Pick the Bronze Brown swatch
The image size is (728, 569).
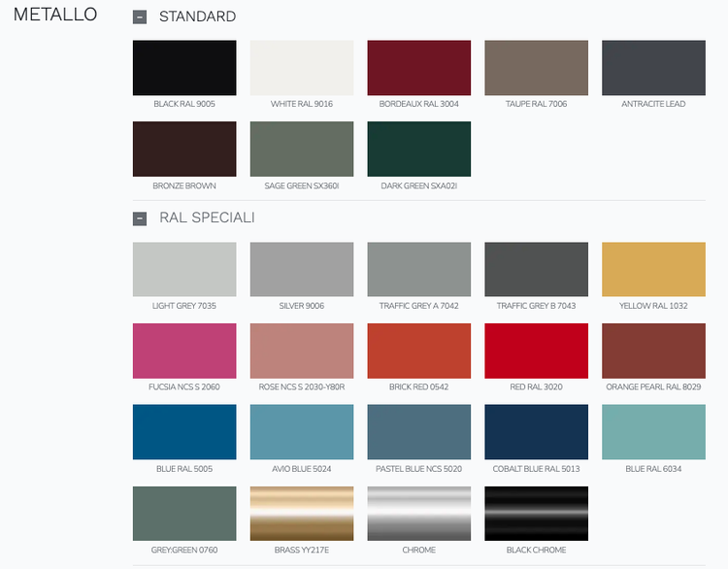coord(184,150)
